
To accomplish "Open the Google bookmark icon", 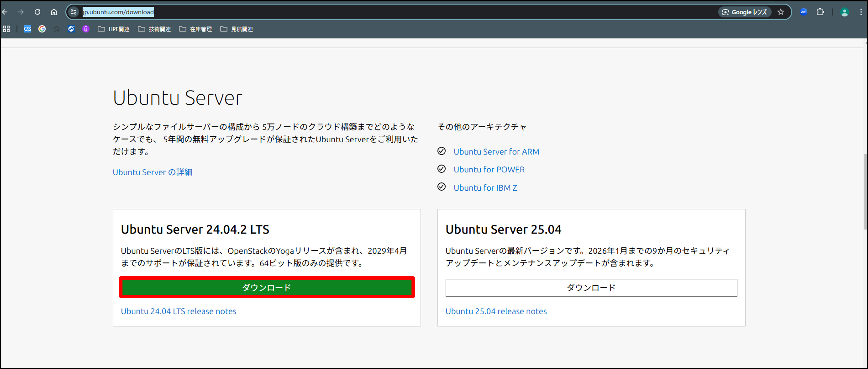I will [x=42, y=29].
